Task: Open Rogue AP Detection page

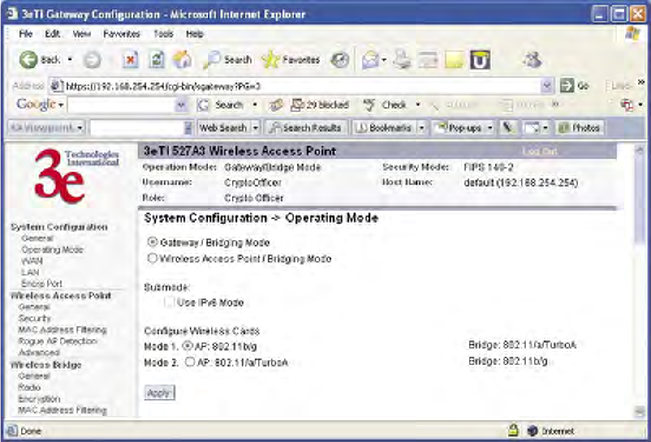Action: [x=57, y=341]
